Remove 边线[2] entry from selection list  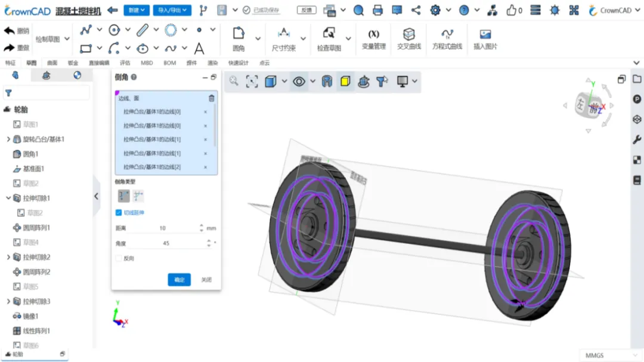205,167
